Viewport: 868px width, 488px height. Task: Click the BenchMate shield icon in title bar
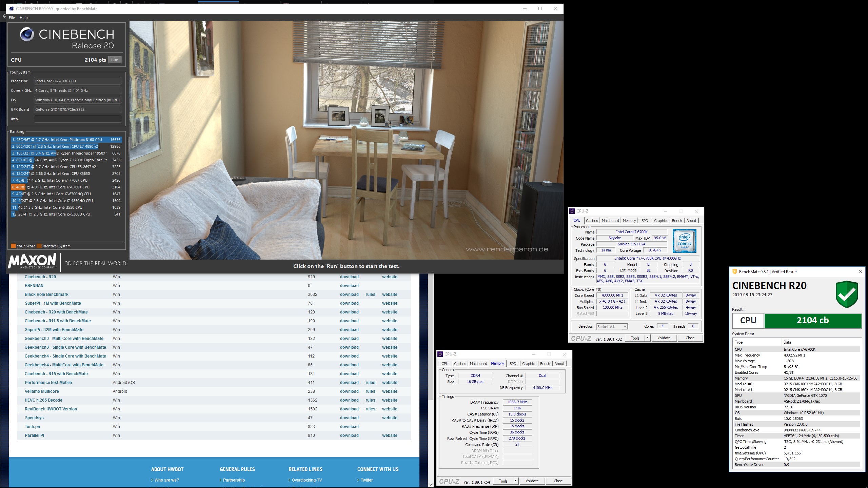tap(735, 272)
